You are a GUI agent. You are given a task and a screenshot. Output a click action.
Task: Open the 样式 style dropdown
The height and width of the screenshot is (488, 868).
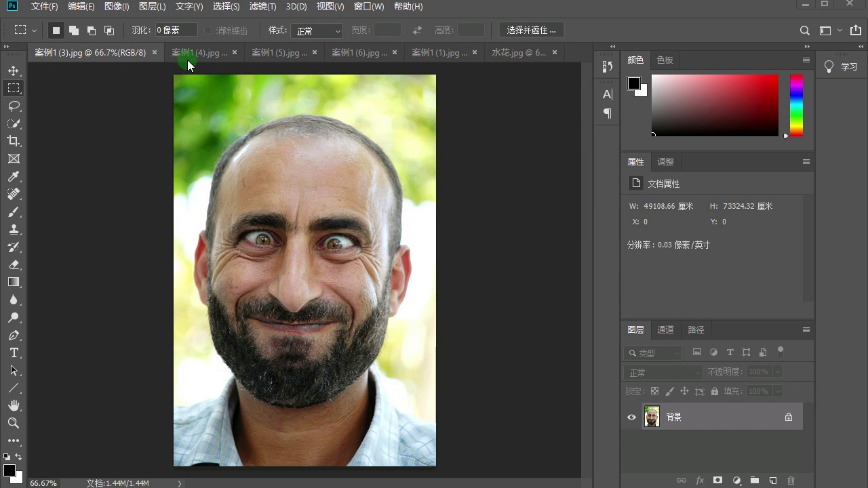click(317, 30)
